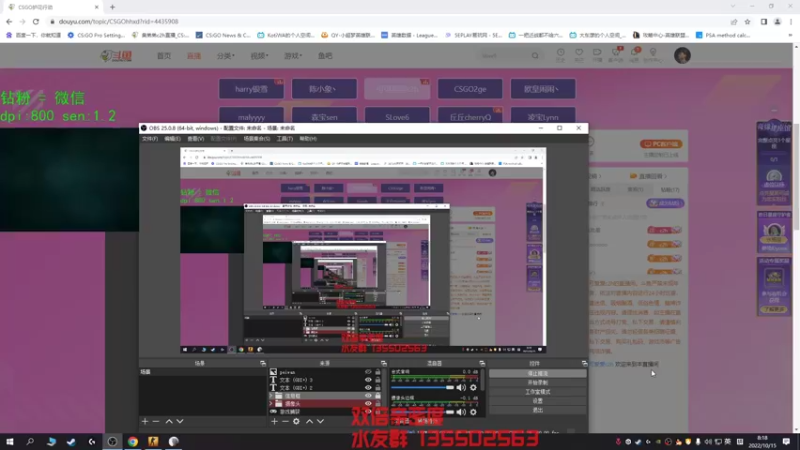Hide the 文本 (GDI+) 3 source
This screenshot has height=450, width=800.
(368, 380)
